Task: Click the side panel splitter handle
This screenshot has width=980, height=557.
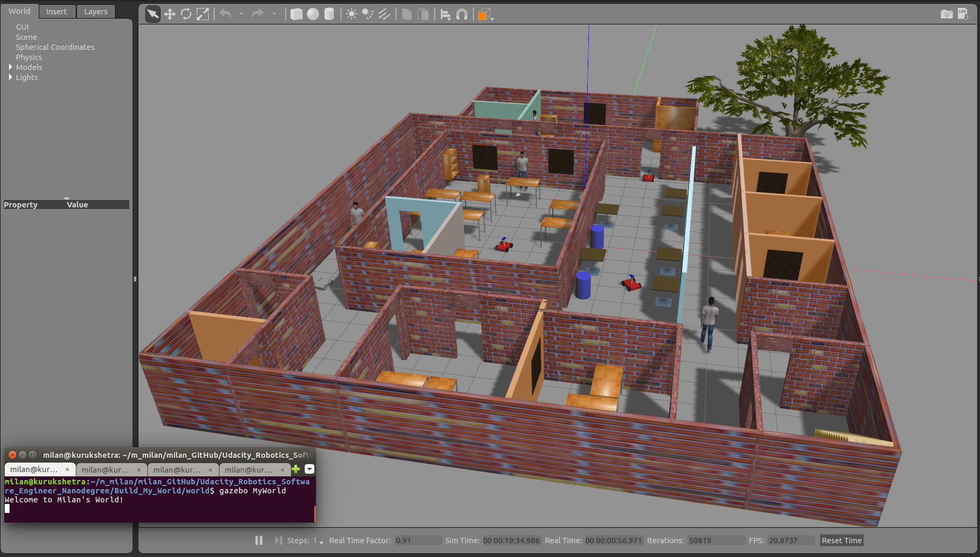Action: pos(135,279)
